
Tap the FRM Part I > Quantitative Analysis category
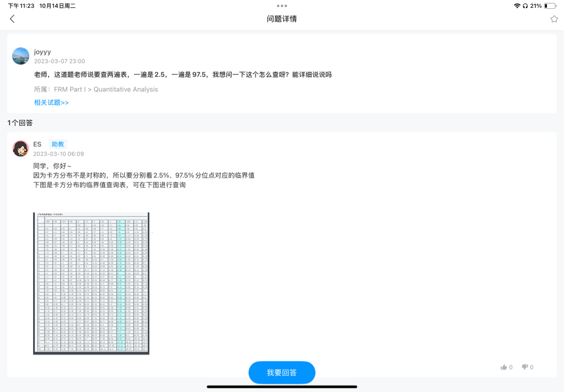(x=106, y=89)
